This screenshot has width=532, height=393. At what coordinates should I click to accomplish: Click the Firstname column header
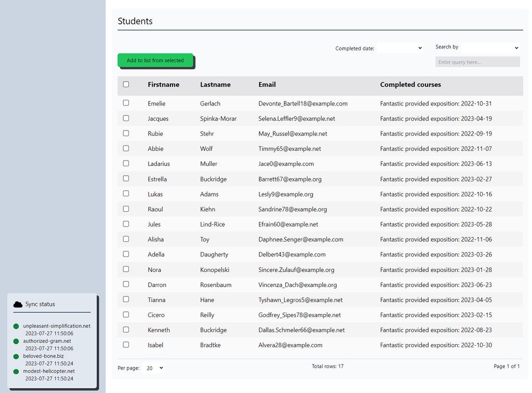point(163,85)
